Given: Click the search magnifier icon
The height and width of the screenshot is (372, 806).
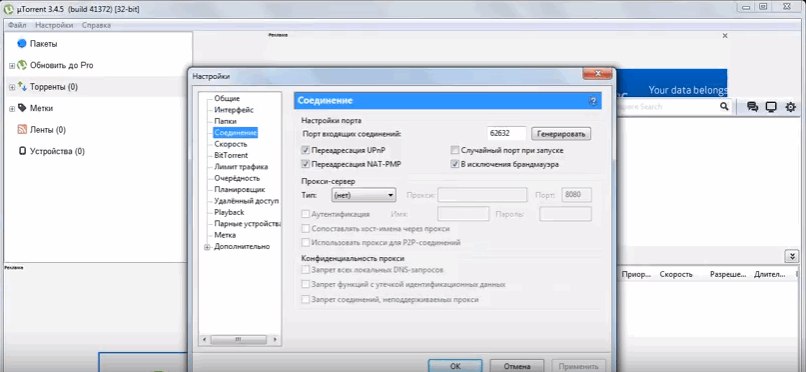Looking at the screenshot, I should [724, 106].
